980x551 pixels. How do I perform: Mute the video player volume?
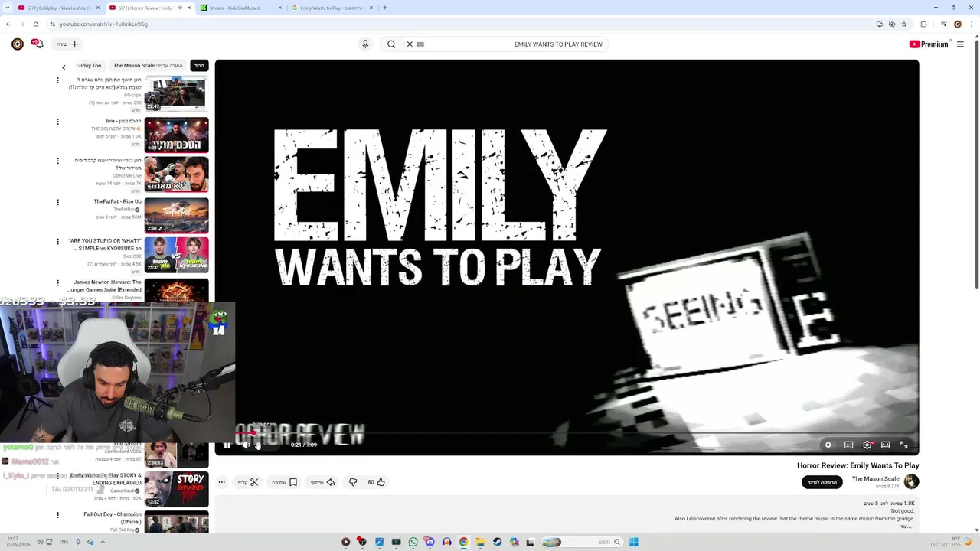coord(246,445)
